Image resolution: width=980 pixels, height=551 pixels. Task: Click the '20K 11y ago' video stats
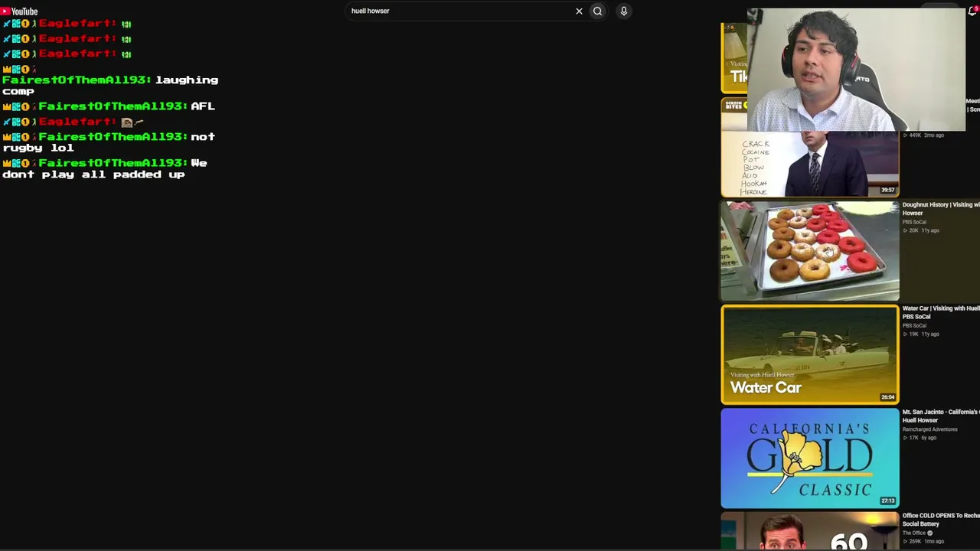click(x=920, y=230)
